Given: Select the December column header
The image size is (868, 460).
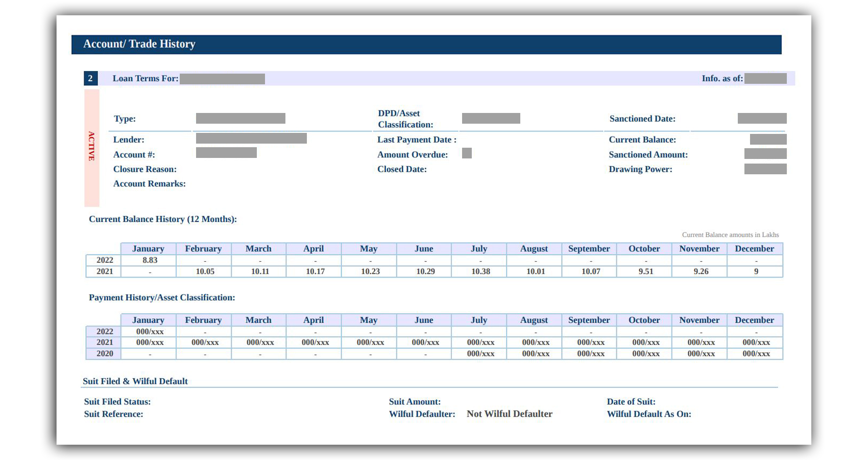Looking at the screenshot, I should coord(755,248).
